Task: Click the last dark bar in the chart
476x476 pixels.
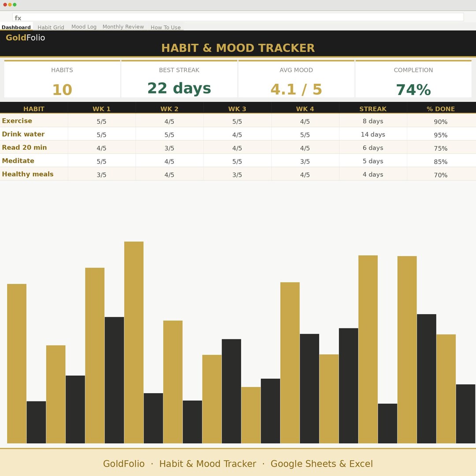Action: pos(465,414)
